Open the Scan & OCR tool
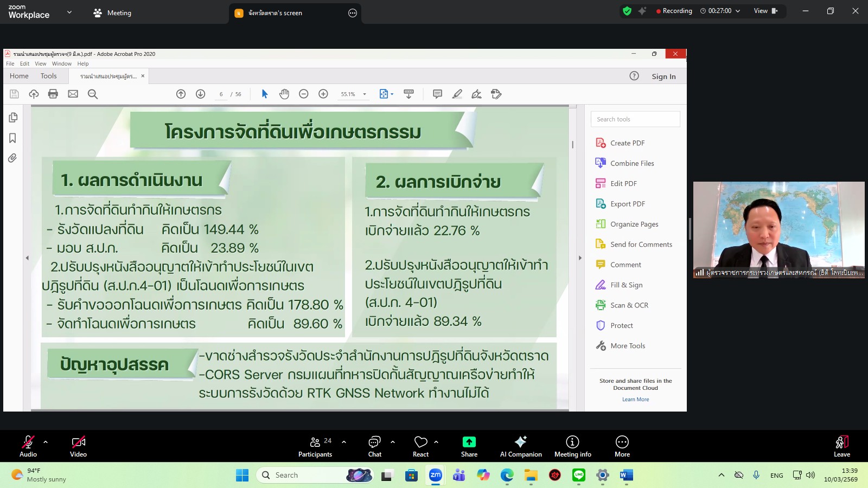 coord(629,305)
